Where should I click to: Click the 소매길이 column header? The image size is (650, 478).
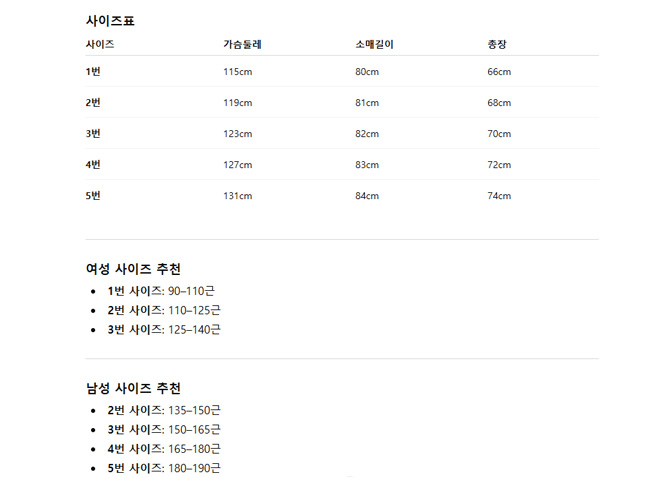374,45
